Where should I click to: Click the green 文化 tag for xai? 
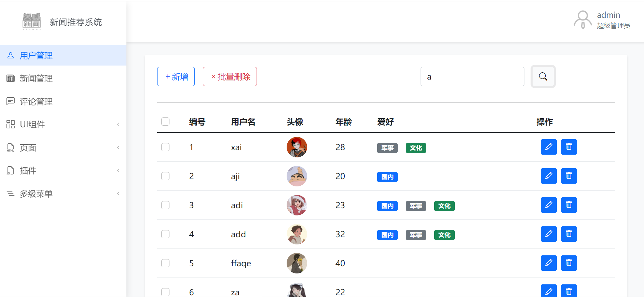(416, 148)
